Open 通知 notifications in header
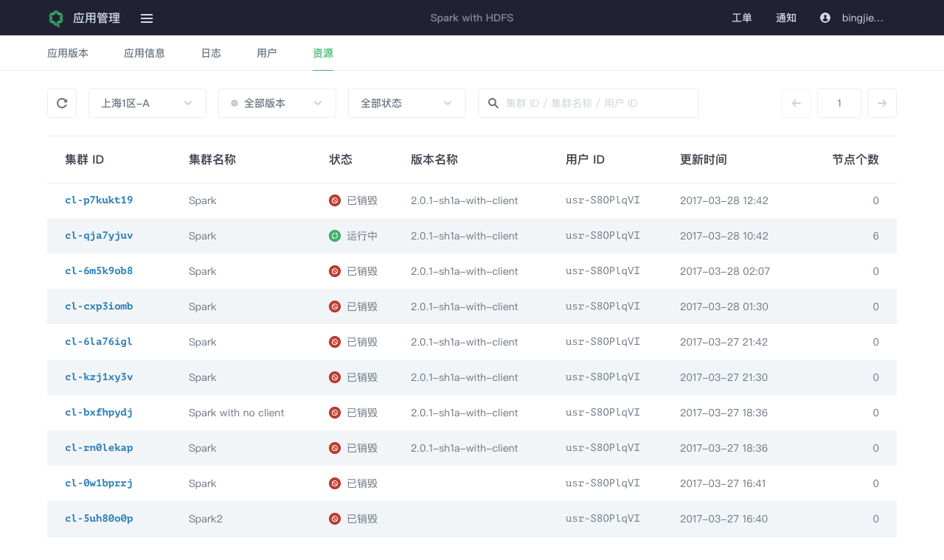 tap(786, 18)
